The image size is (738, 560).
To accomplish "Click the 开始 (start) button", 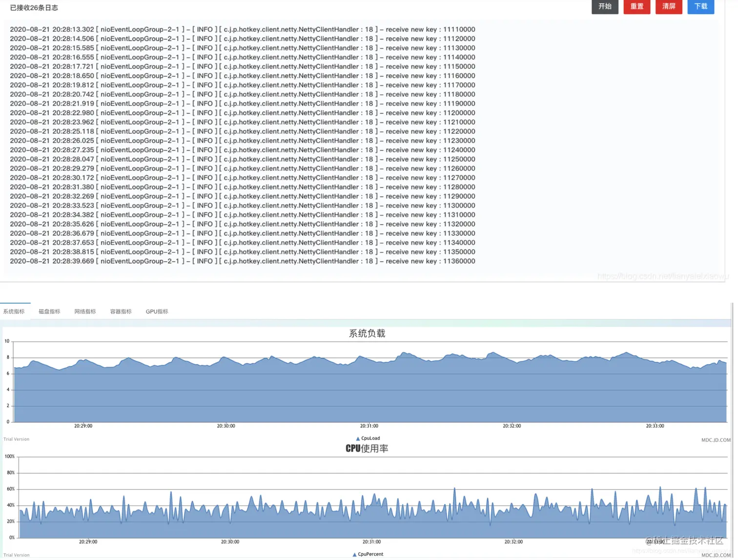I will pos(605,6).
